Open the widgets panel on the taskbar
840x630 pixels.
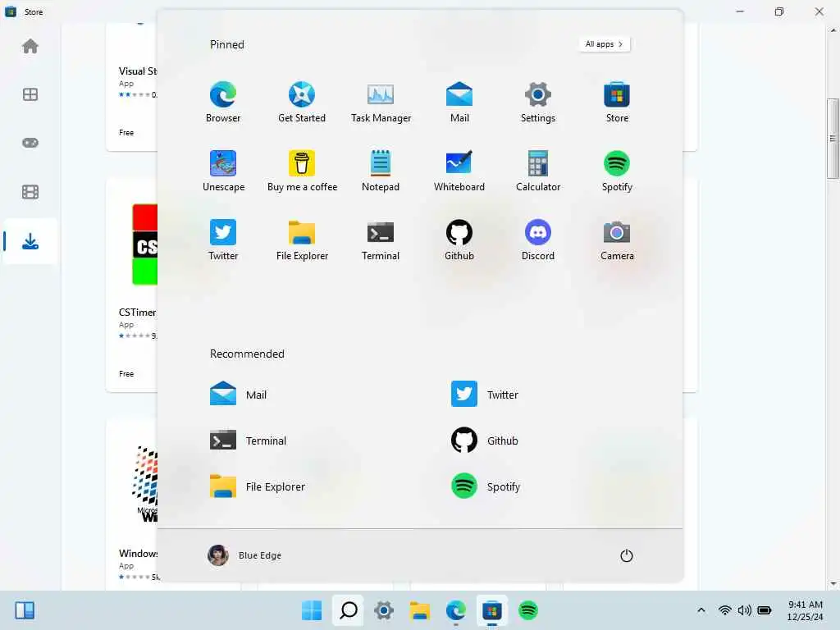[x=25, y=610]
